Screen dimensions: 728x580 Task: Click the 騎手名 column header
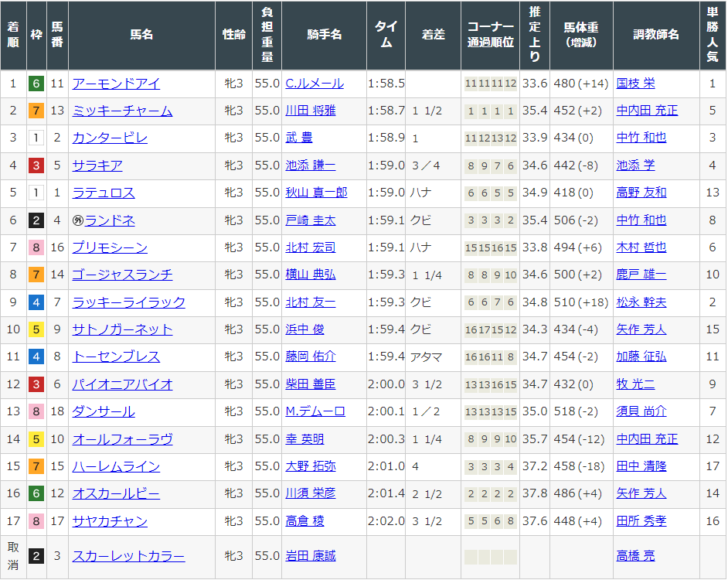pos(324,35)
